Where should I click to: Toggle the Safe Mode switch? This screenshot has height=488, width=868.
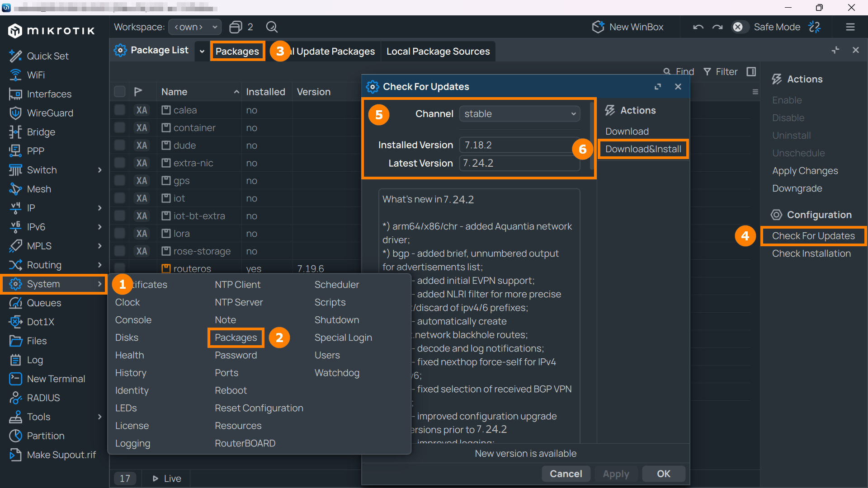(x=738, y=27)
